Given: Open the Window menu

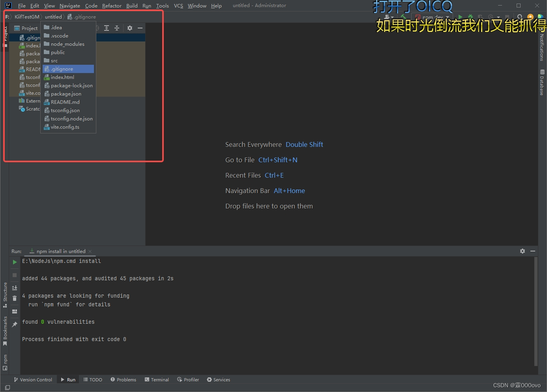Looking at the screenshot, I should coord(197,6).
